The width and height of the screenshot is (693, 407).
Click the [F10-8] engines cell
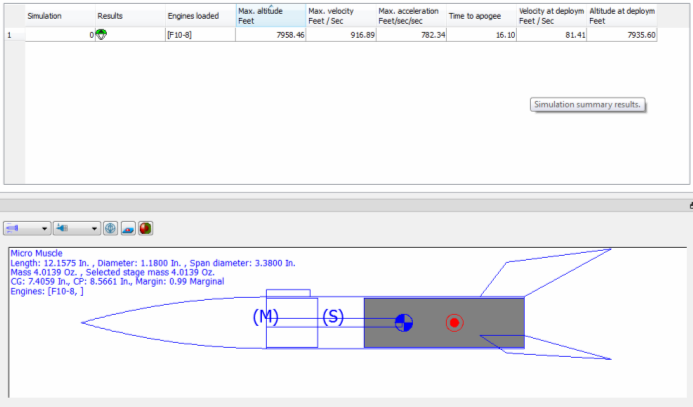point(201,35)
